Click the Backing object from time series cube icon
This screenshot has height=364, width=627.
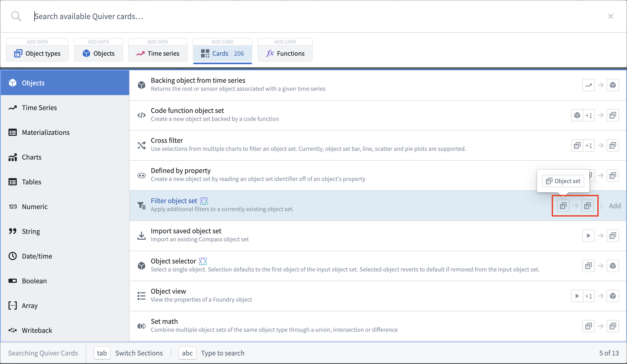[x=142, y=85]
